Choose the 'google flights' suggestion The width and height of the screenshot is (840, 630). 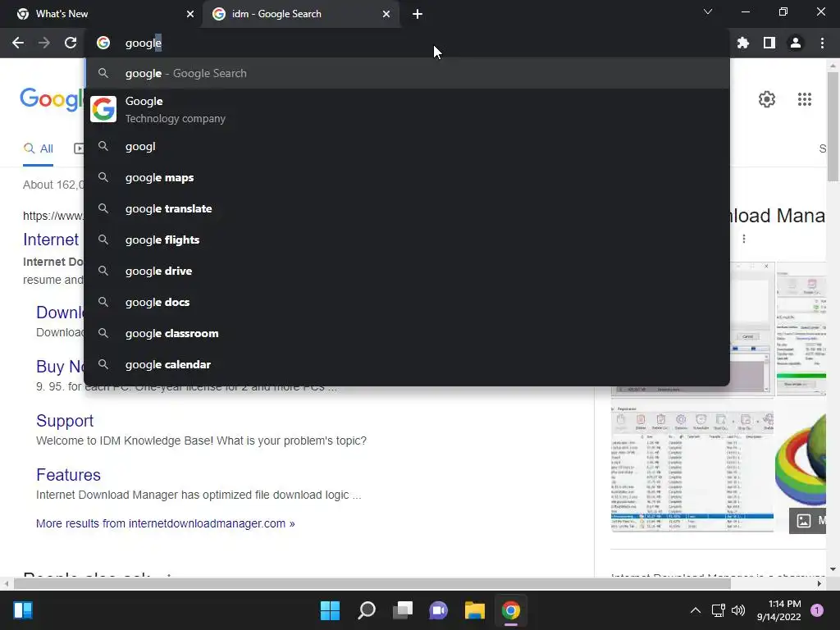(x=407, y=240)
